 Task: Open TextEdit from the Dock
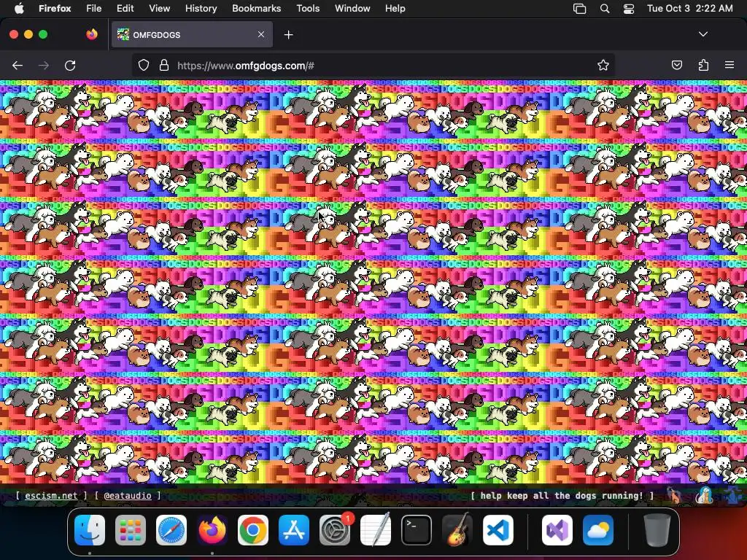(x=376, y=530)
